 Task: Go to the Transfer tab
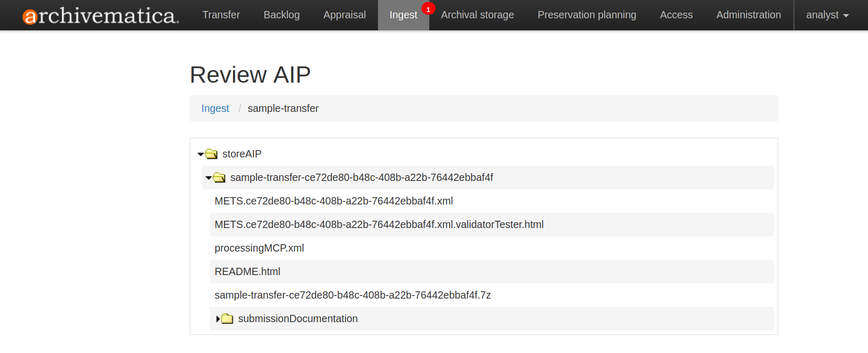tap(221, 15)
